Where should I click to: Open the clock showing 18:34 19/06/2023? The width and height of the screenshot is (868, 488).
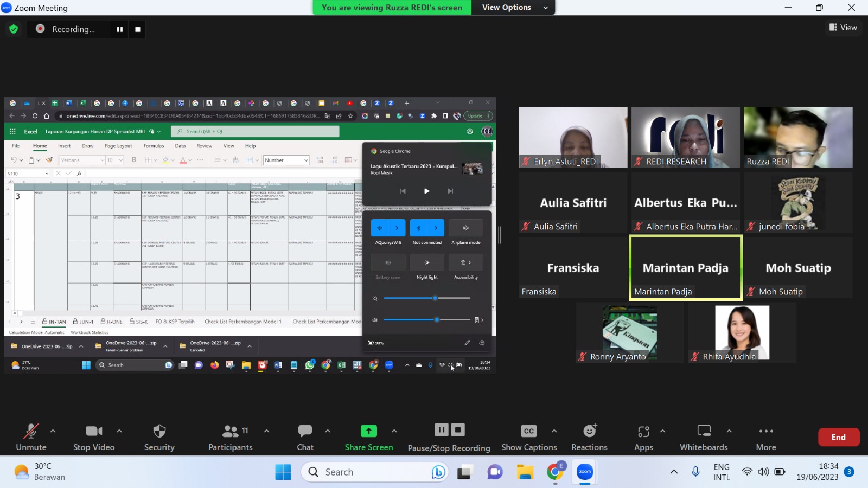(818, 472)
